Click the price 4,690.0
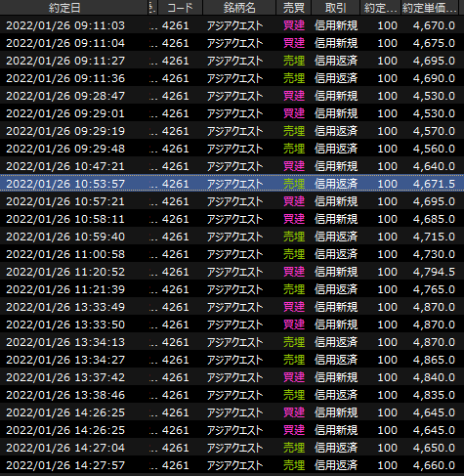 [434, 78]
